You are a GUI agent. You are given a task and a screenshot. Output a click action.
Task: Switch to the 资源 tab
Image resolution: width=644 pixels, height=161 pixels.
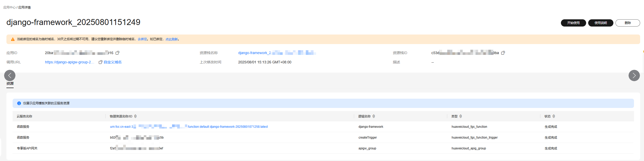pos(10,83)
